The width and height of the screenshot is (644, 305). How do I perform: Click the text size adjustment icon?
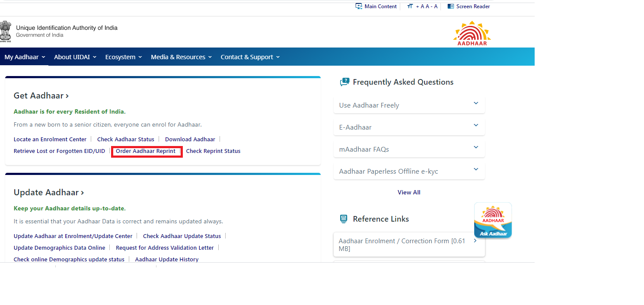point(410,6)
